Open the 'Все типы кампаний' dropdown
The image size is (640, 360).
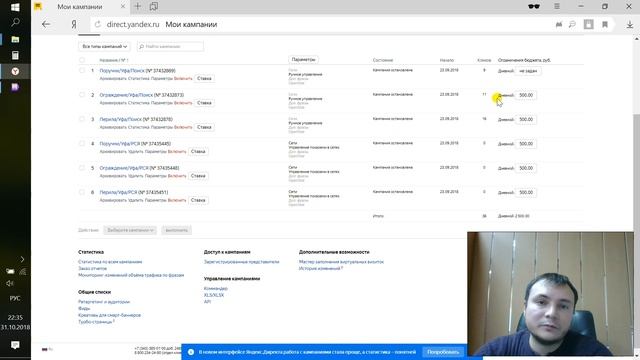104,47
